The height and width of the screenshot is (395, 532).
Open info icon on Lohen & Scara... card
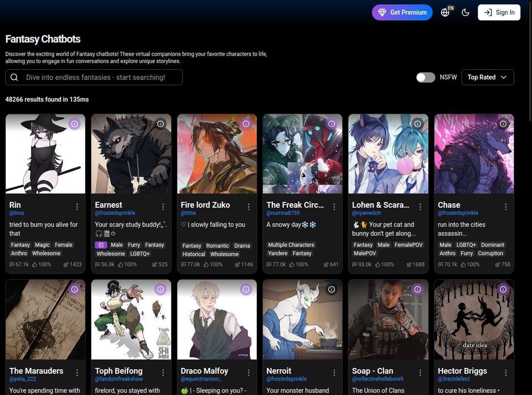(418, 123)
